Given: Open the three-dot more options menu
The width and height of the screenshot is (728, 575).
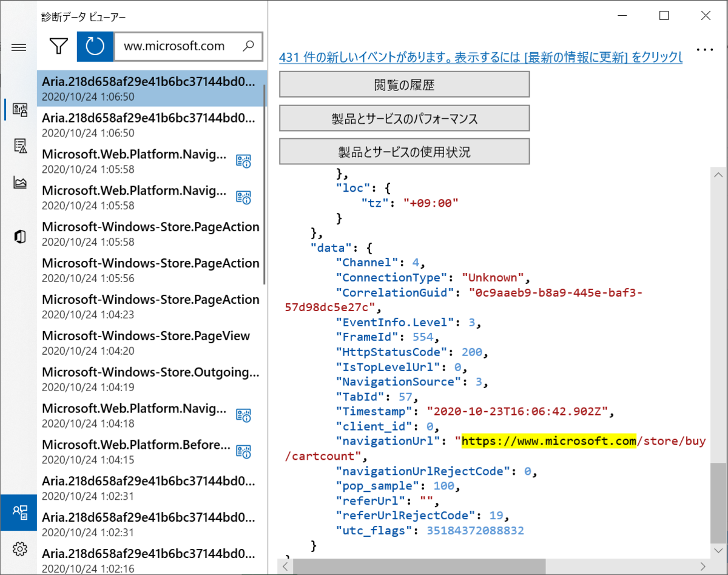Looking at the screenshot, I should 705,50.
